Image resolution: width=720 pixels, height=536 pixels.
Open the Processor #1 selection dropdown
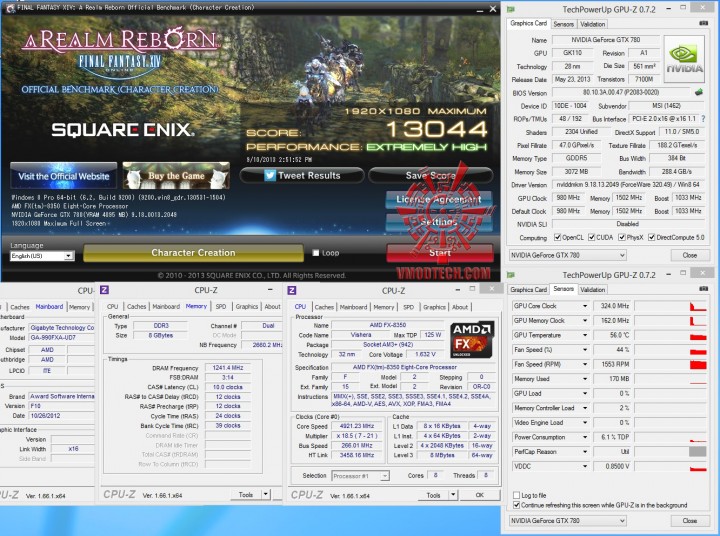point(360,476)
